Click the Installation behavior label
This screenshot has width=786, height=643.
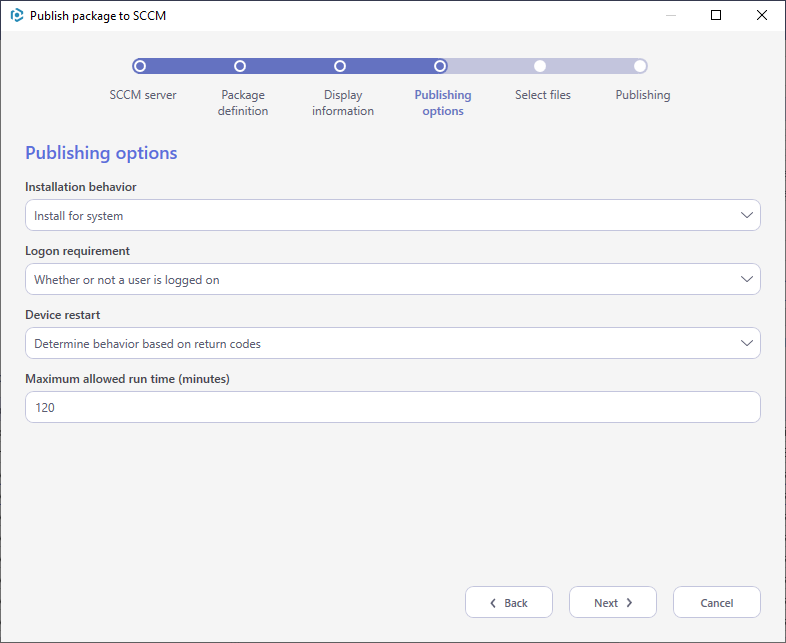[x=81, y=187]
